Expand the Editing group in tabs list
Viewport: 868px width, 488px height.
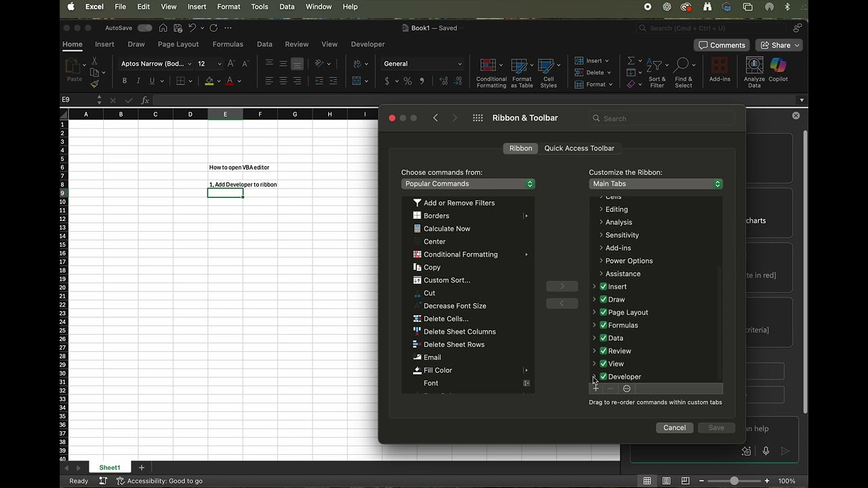point(601,209)
